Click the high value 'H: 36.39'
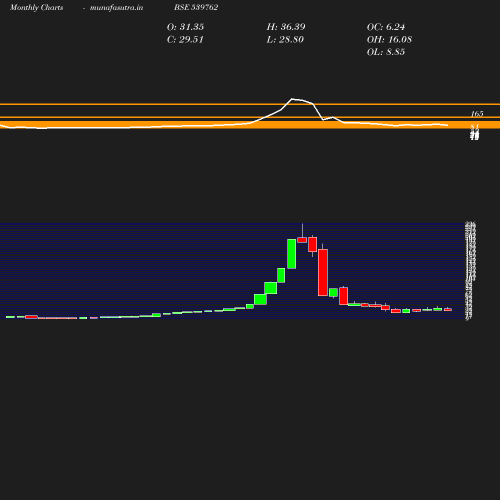This screenshot has width=500, height=500. tap(286, 27)
